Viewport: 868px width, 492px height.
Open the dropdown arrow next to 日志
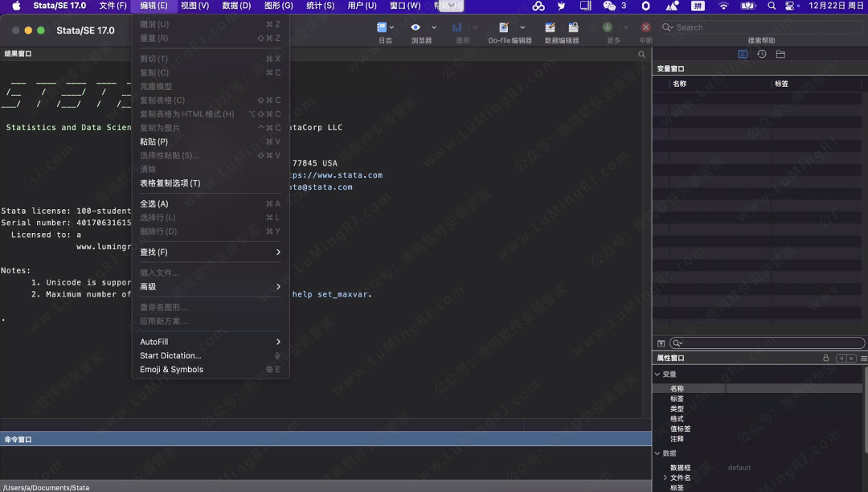(x=392, y=27)
